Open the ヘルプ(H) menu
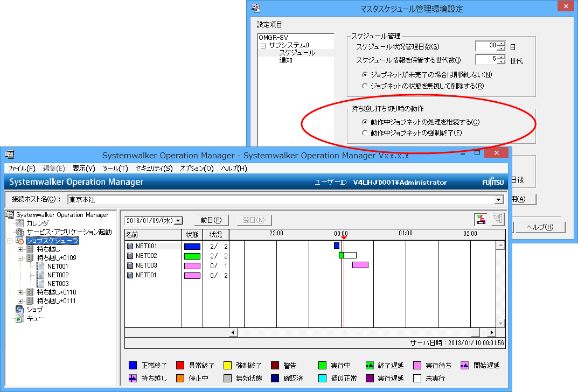The image size is (578, 392). (234, 169)
